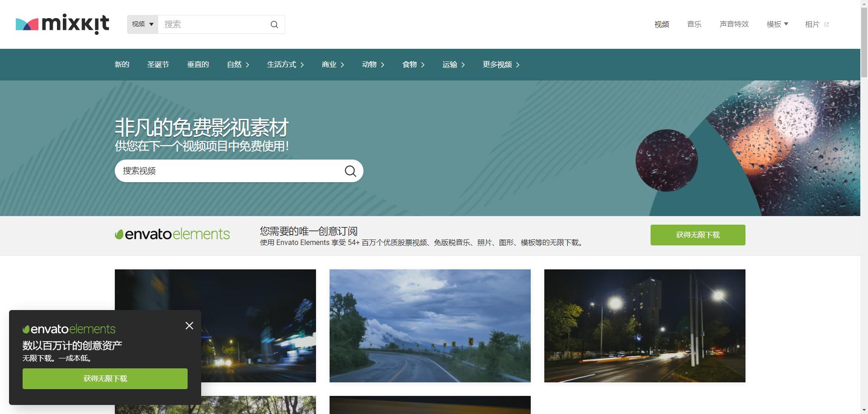Click 获得无限下载 inside the popup
The width and height of the screenshot is (868, 414).
[x=105, y=379]
